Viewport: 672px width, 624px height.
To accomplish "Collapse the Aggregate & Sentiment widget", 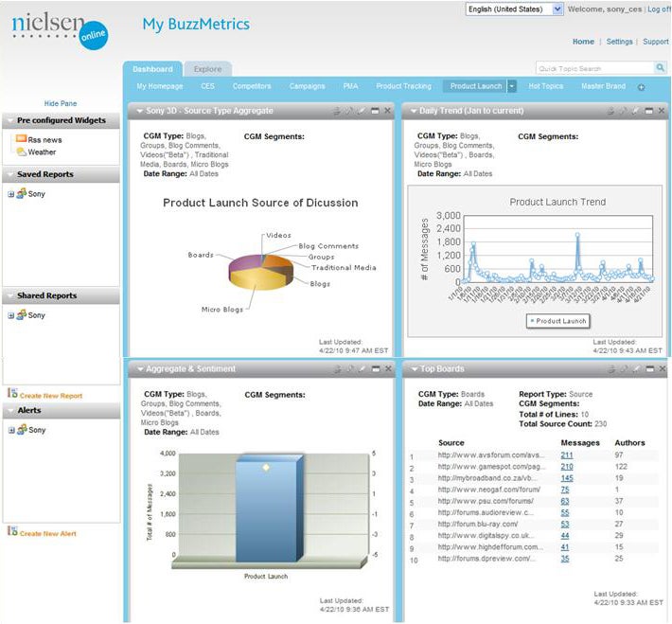I will pos(139,369).
